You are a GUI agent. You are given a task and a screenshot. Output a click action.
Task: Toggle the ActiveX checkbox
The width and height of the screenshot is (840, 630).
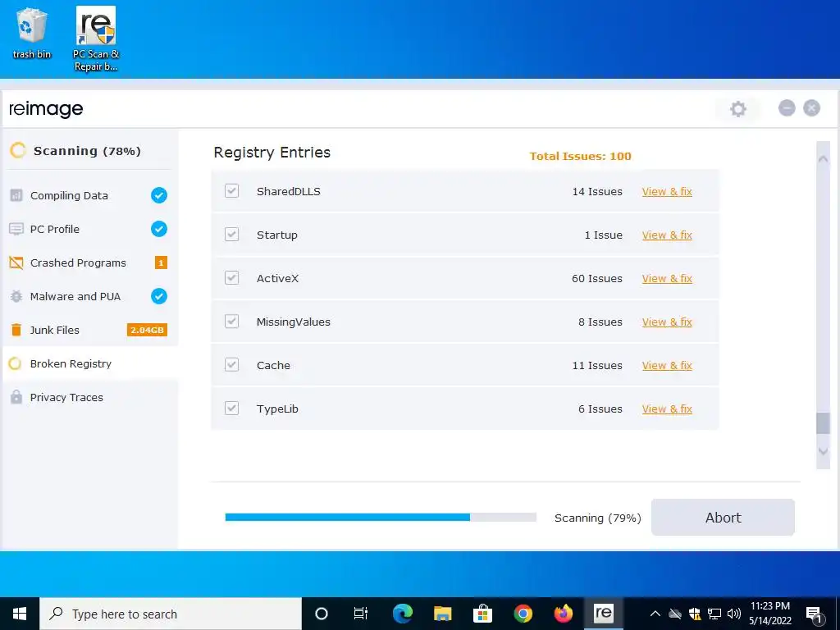point(231,277)
